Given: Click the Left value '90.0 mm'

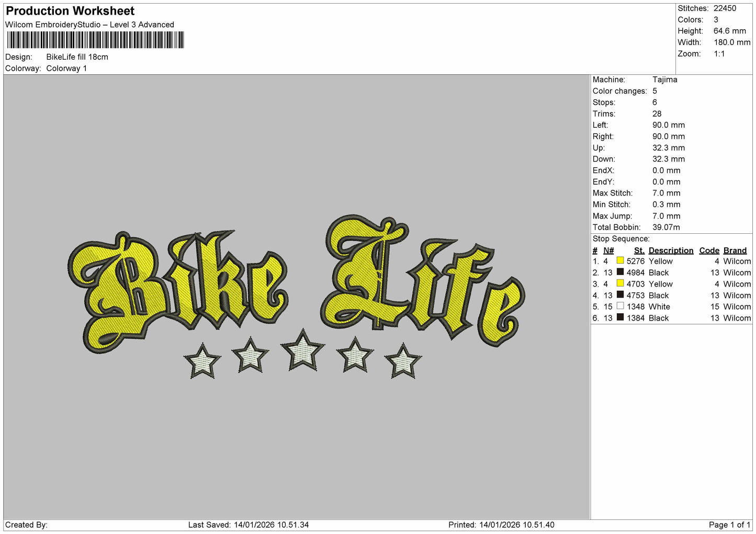Looking at the screenshot, I should (x=668, y=125).
